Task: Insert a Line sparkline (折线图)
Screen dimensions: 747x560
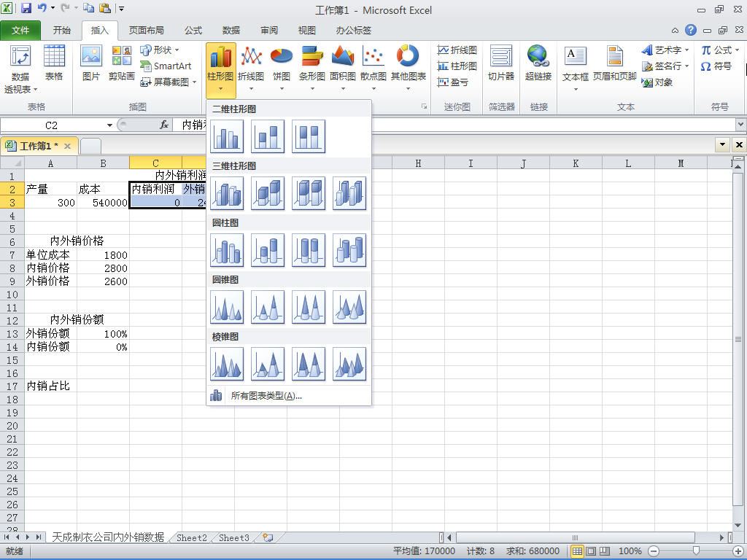Action: pyautogui.click(x=457, y=50)
